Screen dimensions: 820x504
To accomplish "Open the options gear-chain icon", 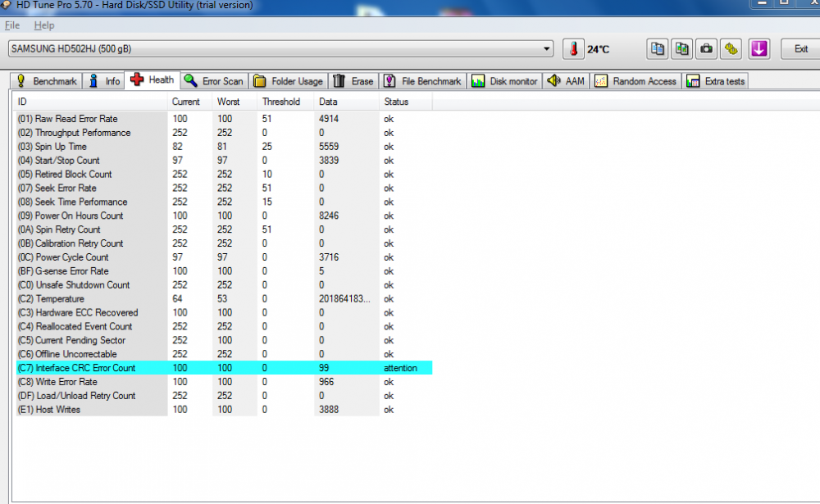I will [730, 49].
